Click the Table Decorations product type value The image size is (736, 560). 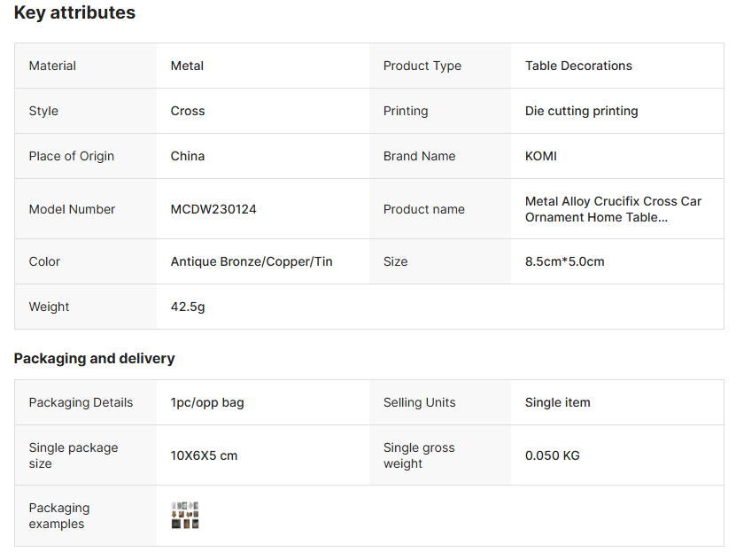[x=578, y=66]
